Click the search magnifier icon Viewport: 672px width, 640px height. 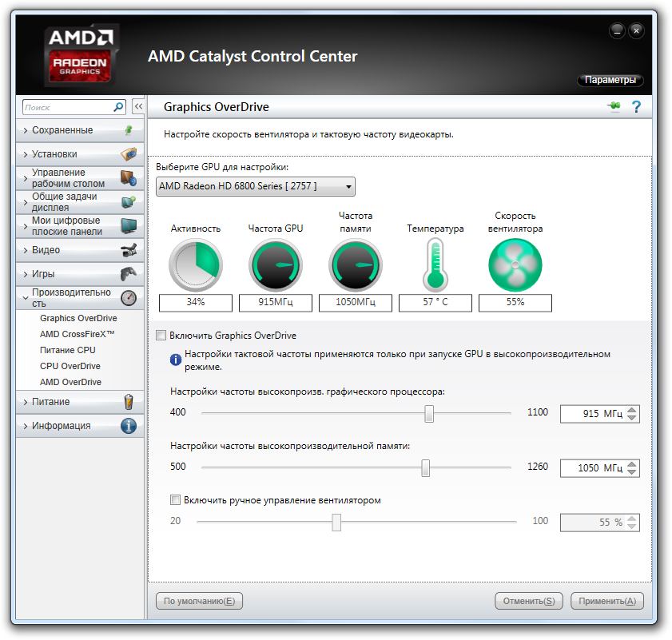pos(118,107)
